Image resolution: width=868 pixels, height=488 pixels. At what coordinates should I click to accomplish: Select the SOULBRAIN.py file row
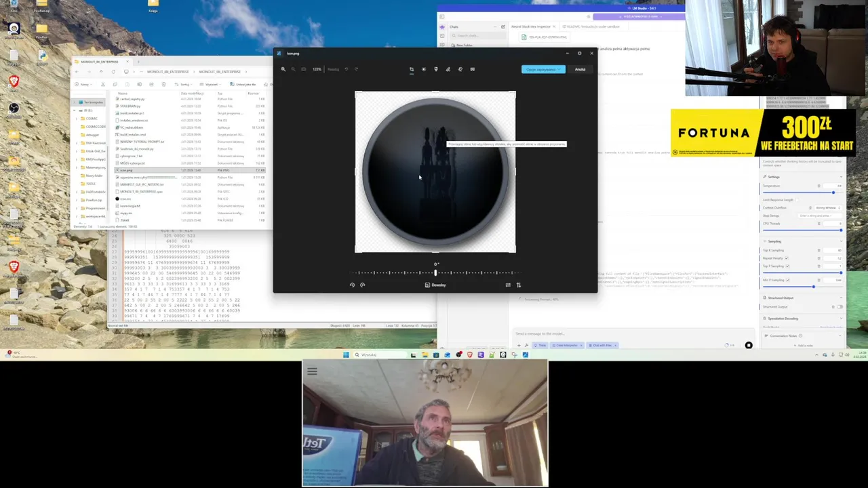190,106
